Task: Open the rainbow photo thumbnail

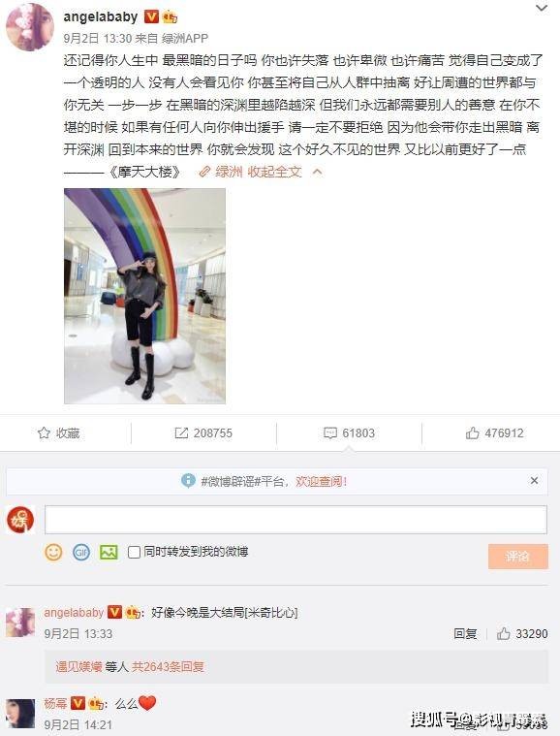Action: (x=144, y=296)
